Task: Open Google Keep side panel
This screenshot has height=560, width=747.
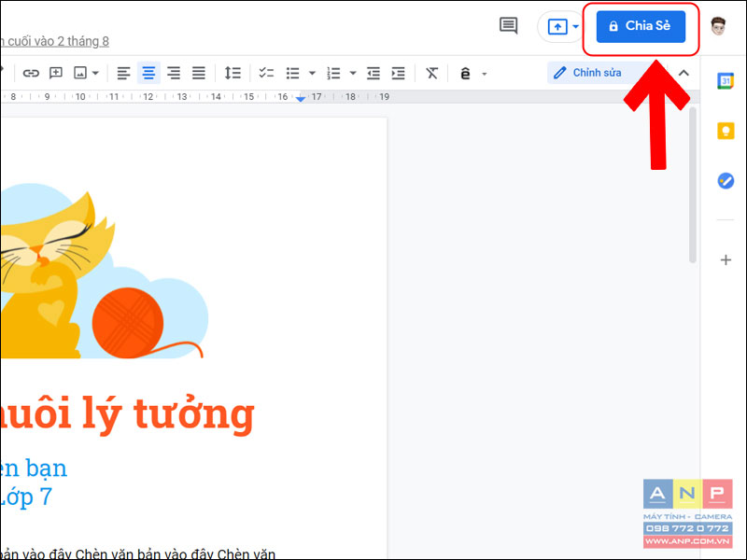Action: tap(726, 131)
